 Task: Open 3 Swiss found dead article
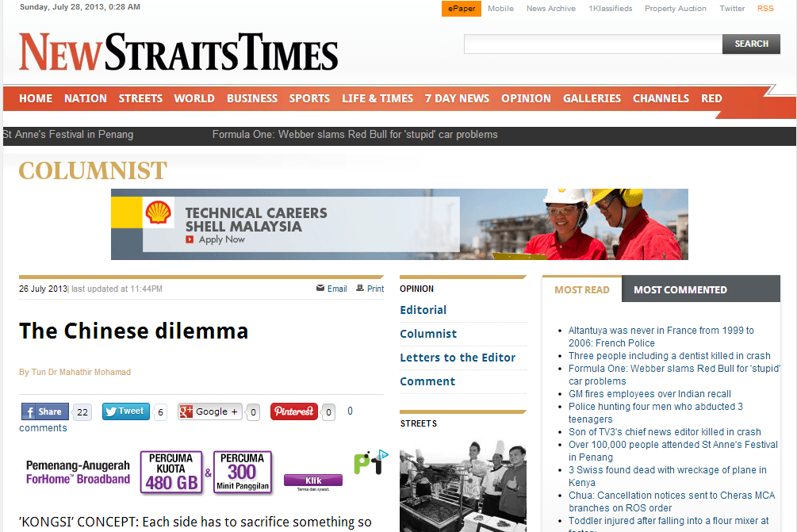tap(668, 477)
